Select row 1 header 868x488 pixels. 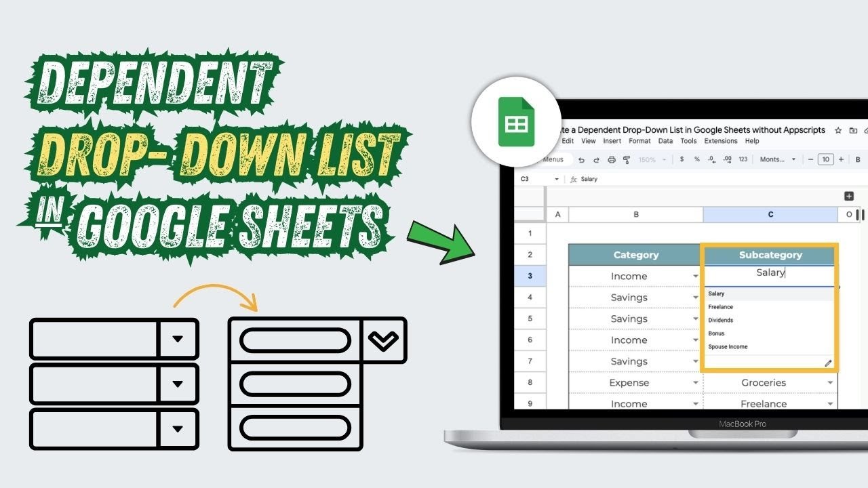(x=530, y=233)
